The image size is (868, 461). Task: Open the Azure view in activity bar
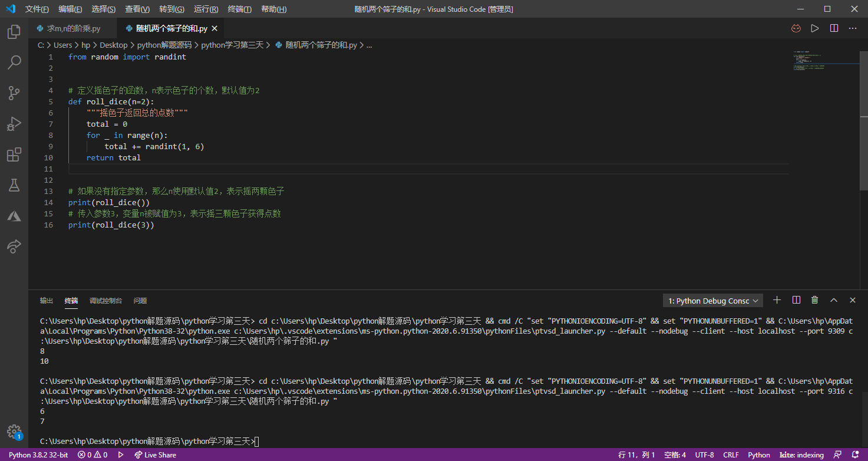(x=14, y=216)
